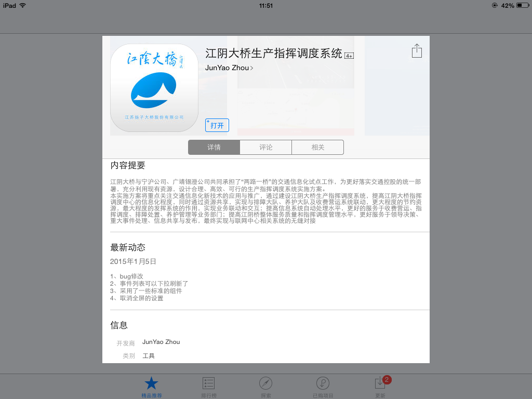This screenshot has width=532, height=399.
Task: Open the app with 打开 button
Action: tap(217, 125)
